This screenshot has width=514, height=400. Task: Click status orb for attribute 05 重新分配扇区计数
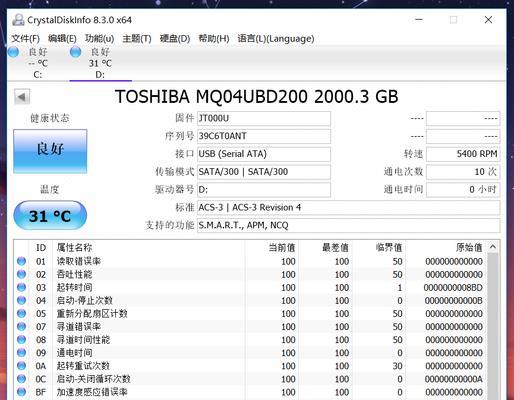(21, 313)
